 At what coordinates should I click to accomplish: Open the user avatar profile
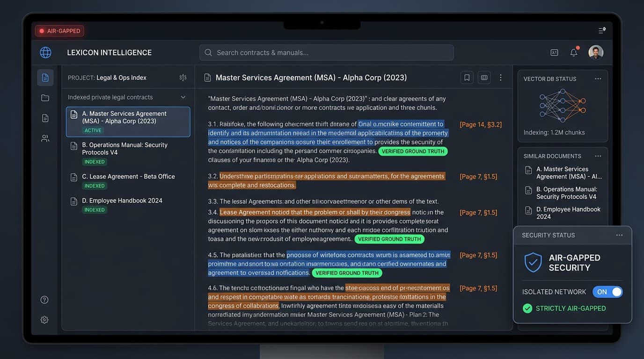point(596,52)
